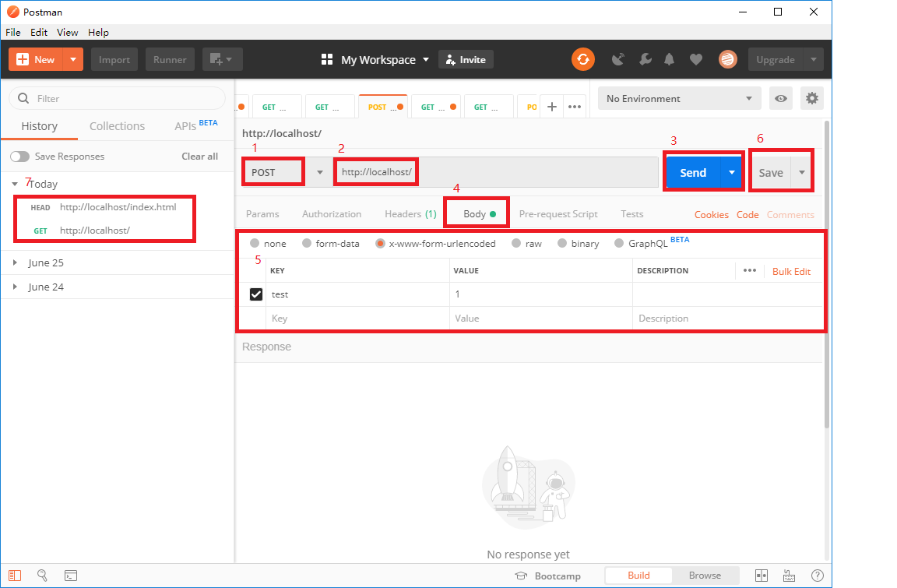This screenshot has height=588, width=897.
Task: Open the Postman console icon
Action: [70, 576]
